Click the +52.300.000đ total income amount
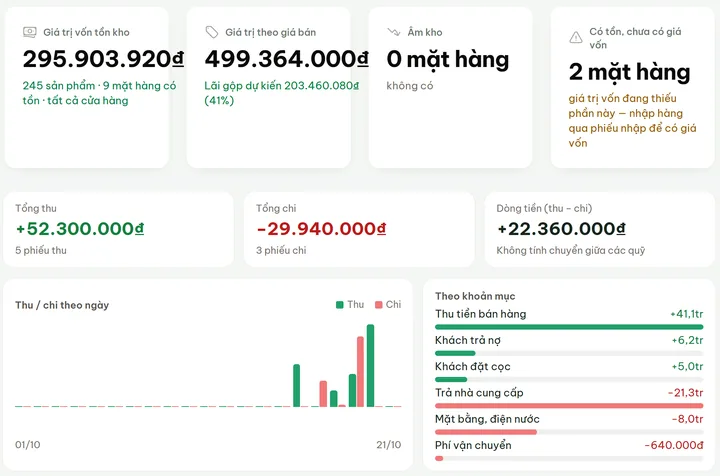 click(x=80, y=229)
